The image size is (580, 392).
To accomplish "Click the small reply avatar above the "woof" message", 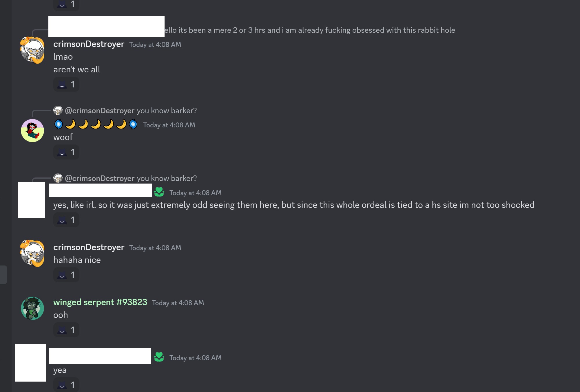I will click(58, 110).
